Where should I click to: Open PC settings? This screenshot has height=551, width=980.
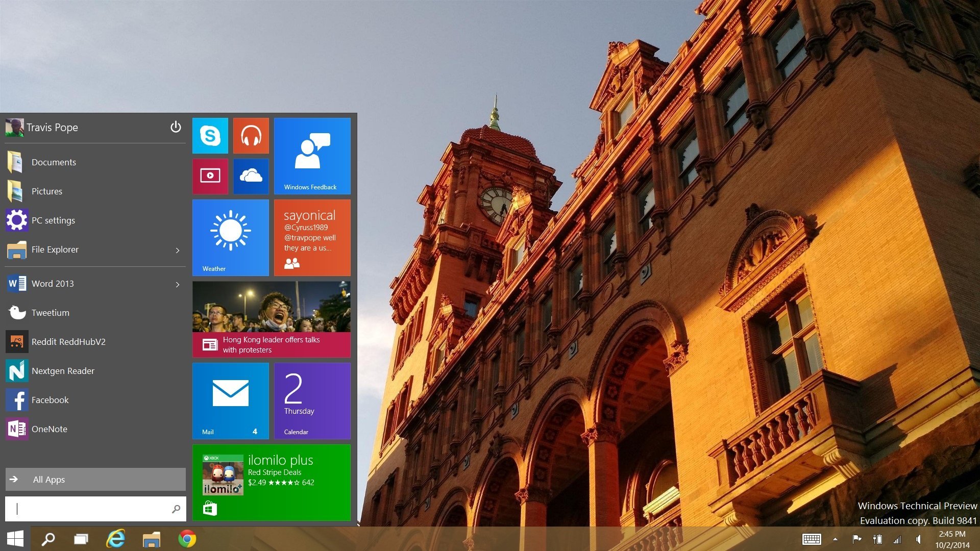pos(95,220)
